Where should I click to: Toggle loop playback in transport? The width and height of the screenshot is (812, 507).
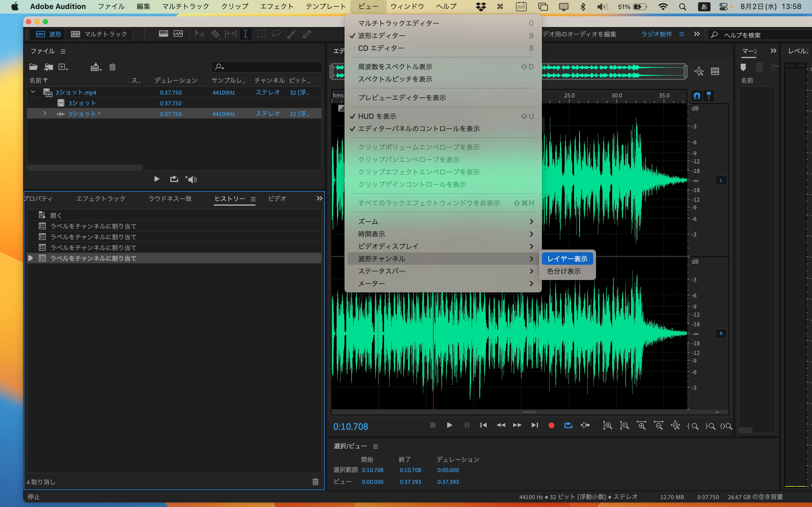click(568, 425)
